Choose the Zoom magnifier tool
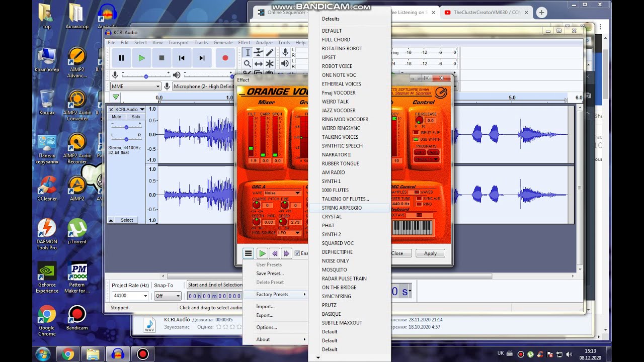 (x=247, y=64)
